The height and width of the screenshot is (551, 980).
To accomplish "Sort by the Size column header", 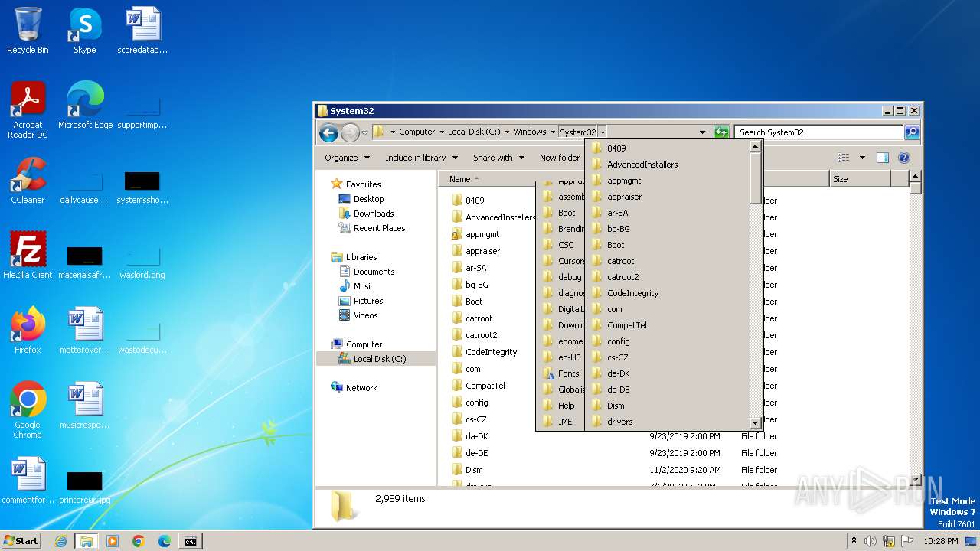I will click(x=860, y=179).
